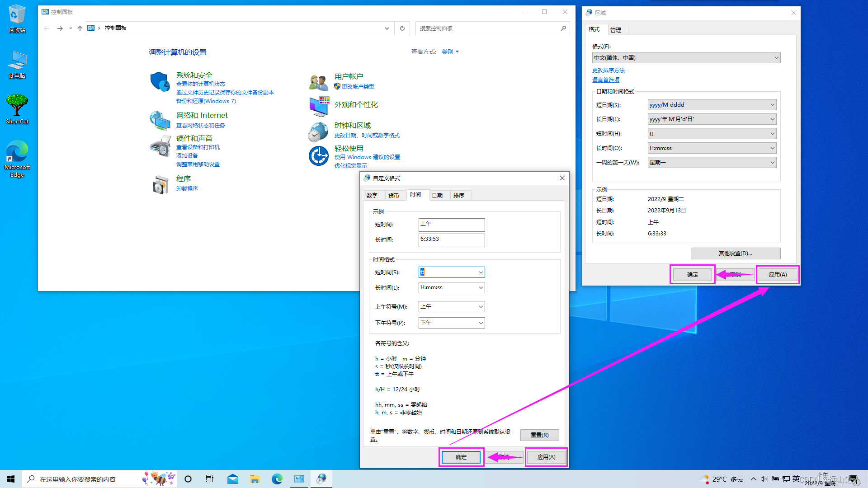The image size is (868, 488).
Task: Select ShortCut tree desktop icon
Action: 17,109
